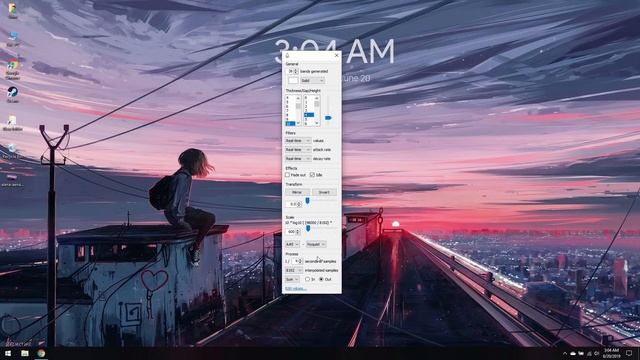Click the vertical height slider handle
The width and height of the screenshot is (640, 360).
click(x=328, y=118)
